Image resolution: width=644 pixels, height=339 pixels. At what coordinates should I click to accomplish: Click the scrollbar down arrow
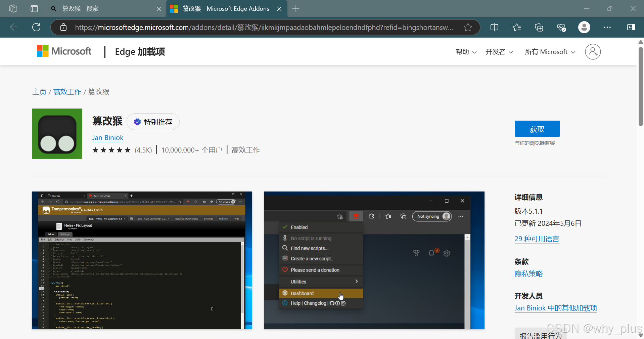641,335
